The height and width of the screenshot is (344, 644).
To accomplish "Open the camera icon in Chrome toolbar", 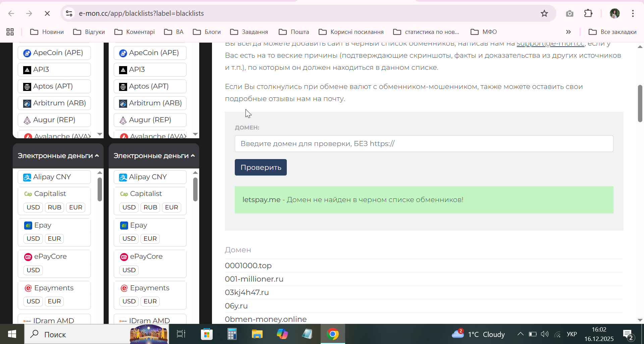I will pos(570,13).
